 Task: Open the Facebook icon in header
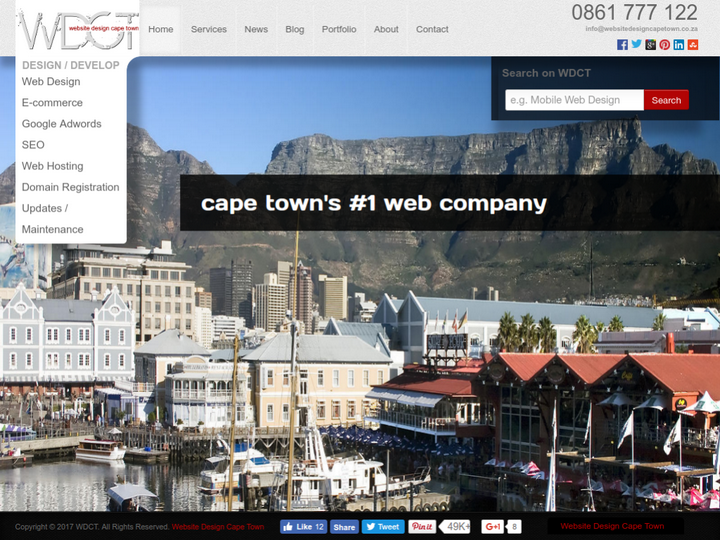[622, 45]
